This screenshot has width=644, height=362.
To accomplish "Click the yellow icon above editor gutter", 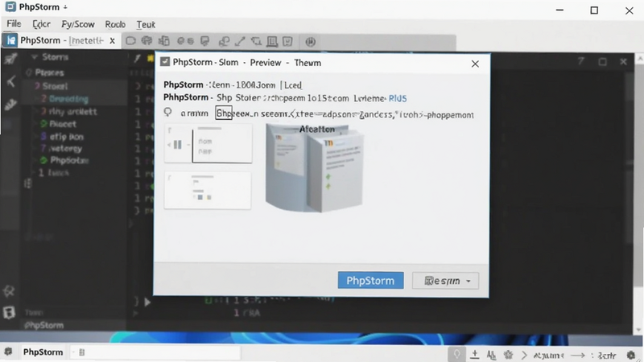I will tap(151, 59).
